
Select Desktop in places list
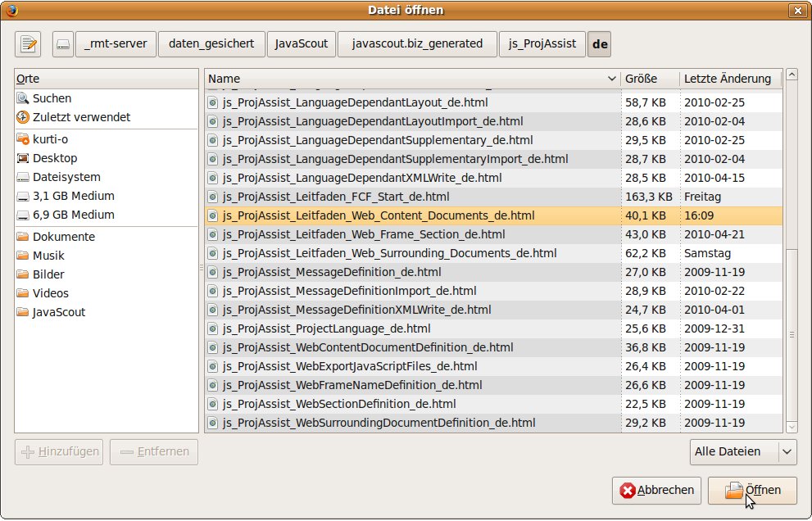click(x=54, y=158)
